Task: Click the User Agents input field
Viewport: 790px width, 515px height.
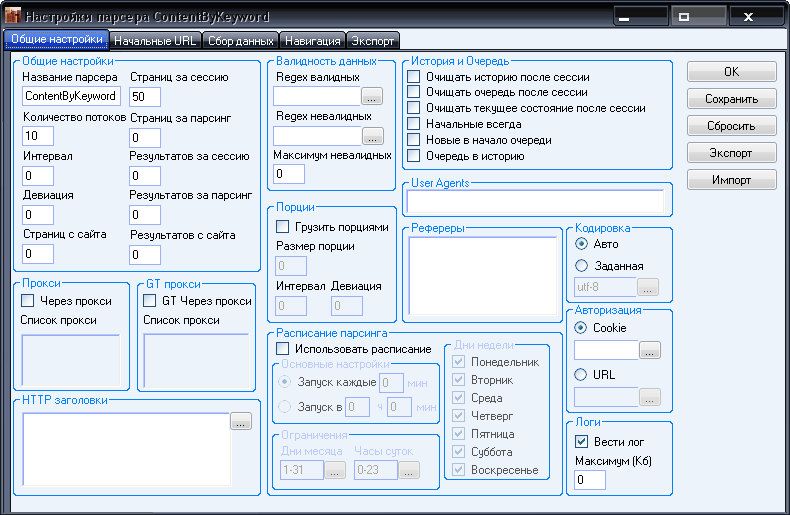Action: coord(535,201)
